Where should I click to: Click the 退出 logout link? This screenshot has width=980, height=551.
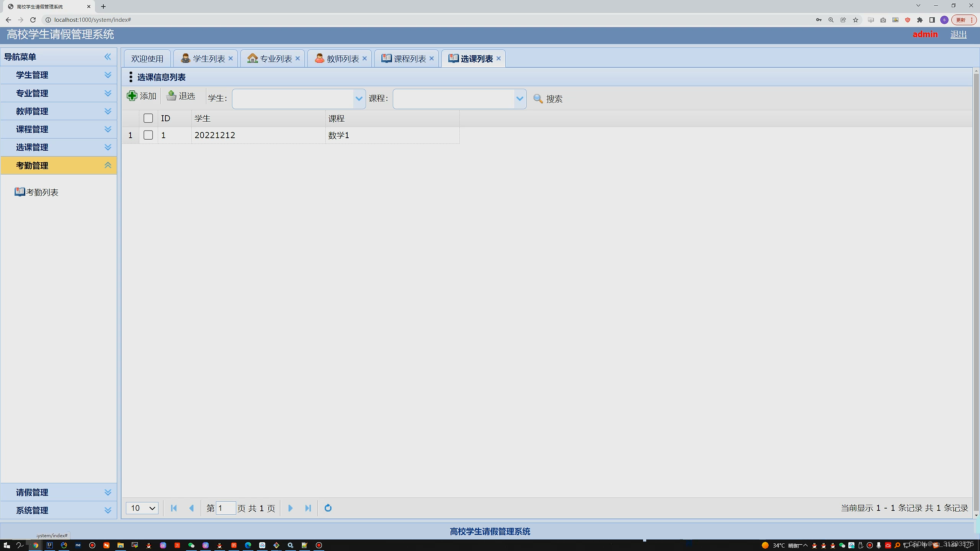[x=958, y=34]
